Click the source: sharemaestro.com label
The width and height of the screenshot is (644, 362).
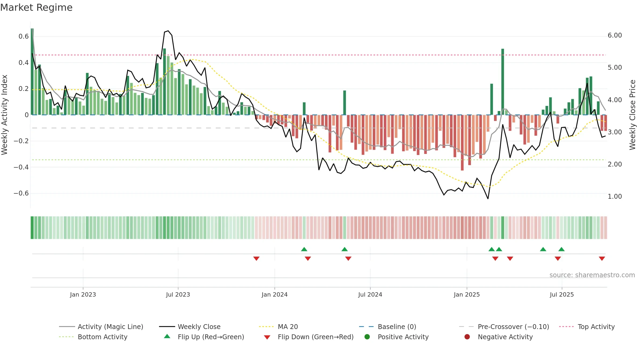click(x=592, y=275)
